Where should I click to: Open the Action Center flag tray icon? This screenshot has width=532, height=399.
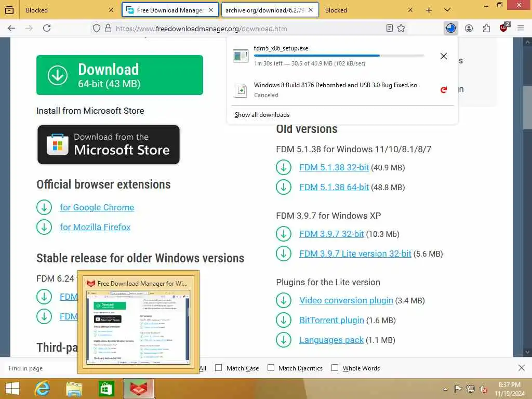click(458, 389)
